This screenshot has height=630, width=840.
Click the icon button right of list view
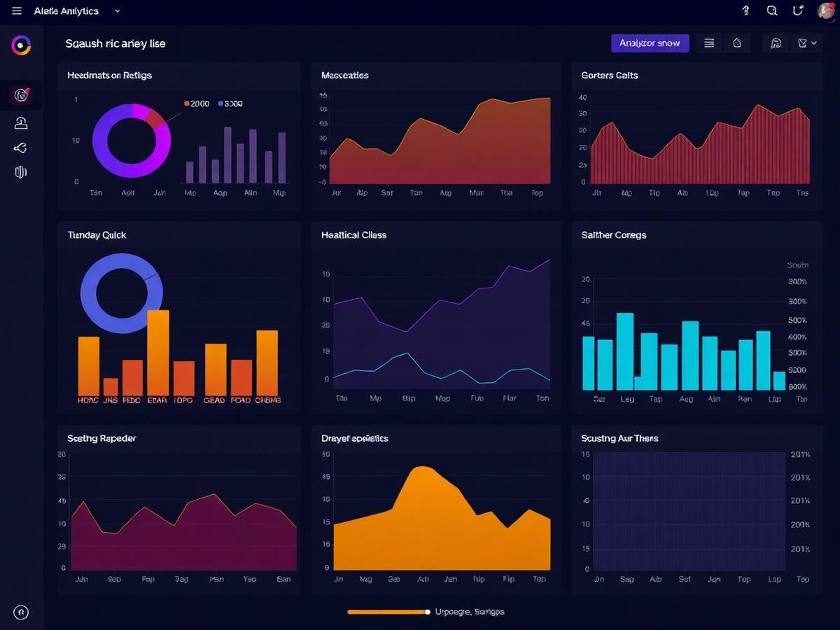(x=737, y=43)
